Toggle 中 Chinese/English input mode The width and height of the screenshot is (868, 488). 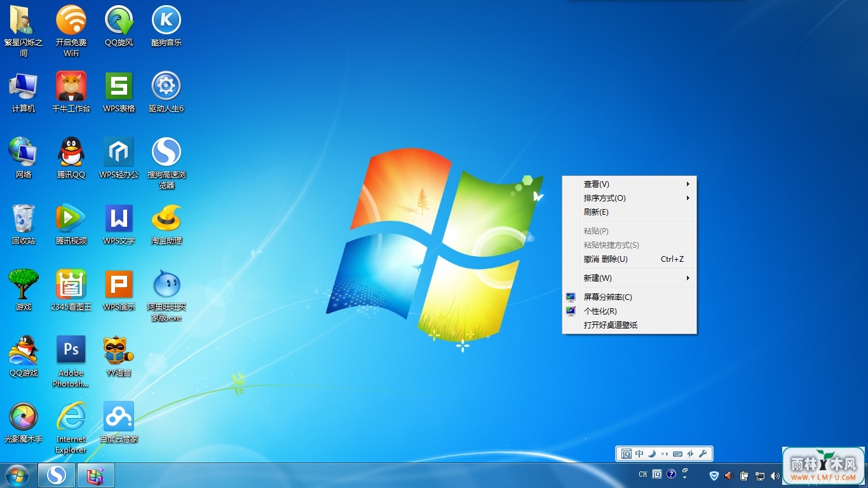pos(639,454)
